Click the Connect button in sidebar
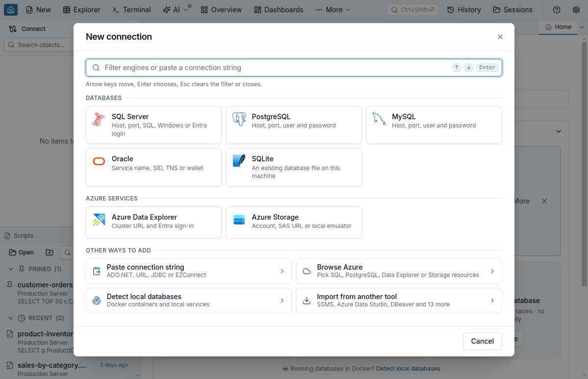Image resolution: width=588 pixels, height=379 pixels. [27, 29]
